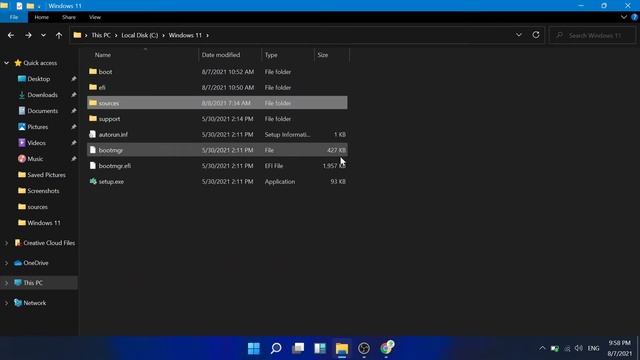Click Local Disk (C:) in the breadcrumb
Viewport: 640px width, 360px height.
coord(140,36)
